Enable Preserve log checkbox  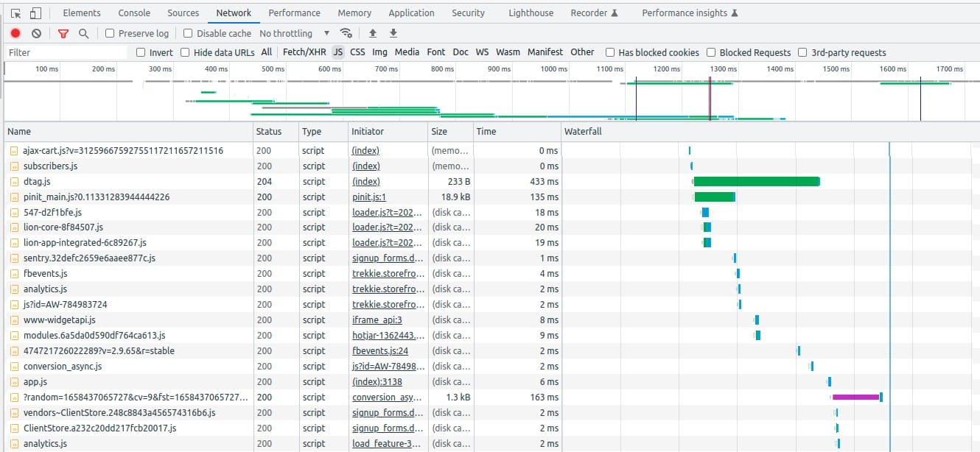tap(110, 33)
